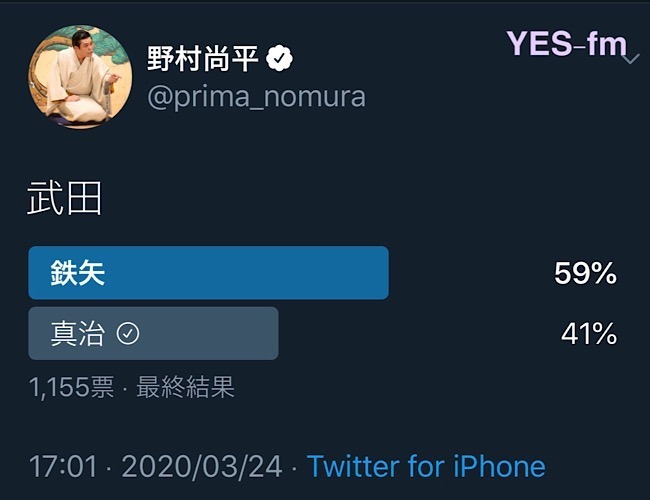Image resolution: width=650 pixels, height=500 pixels.
Task: Open the @prima_nomura handle link
Action: tap(256, 97)
